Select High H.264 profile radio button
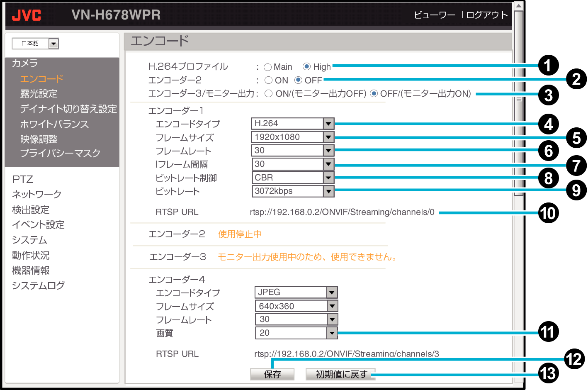The height and width of the screenshot is (390, 588). click(307, 66)
